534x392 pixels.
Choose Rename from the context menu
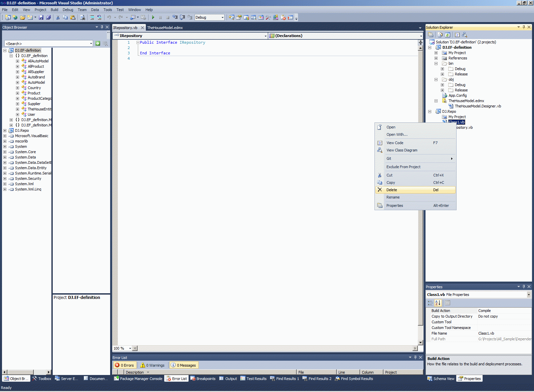click(x=416, y=197)
